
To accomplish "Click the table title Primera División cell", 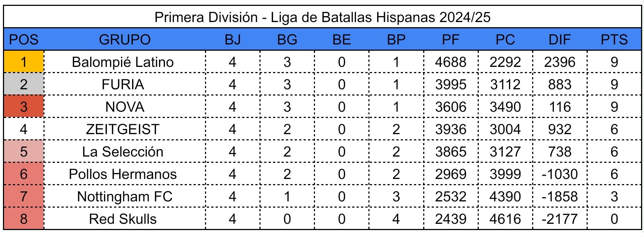I will [322, 17].
